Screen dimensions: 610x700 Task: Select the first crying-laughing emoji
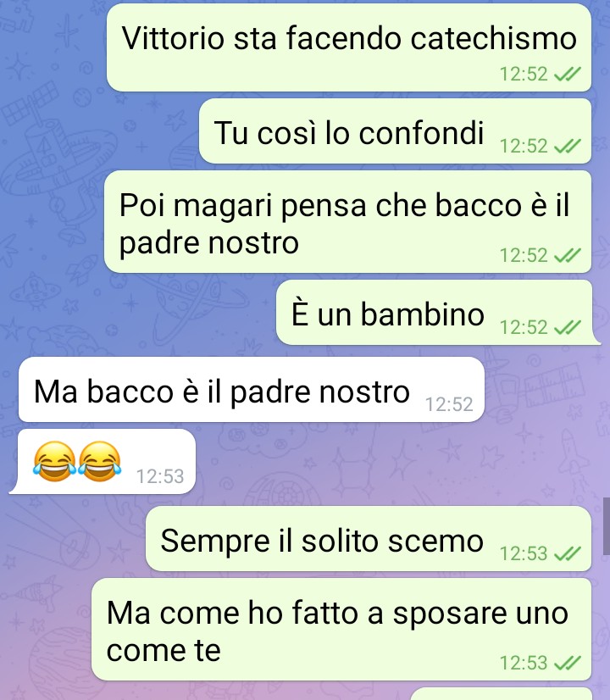(x=54, y=462)
